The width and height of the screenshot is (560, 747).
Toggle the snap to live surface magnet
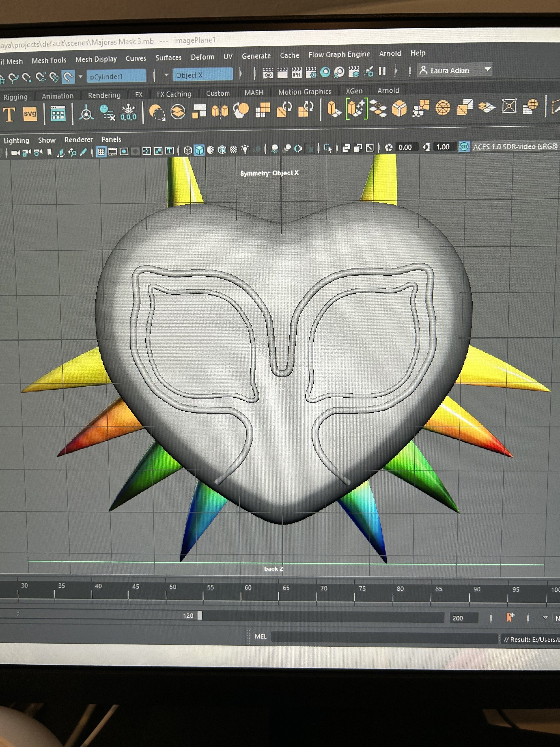[x=69, y=77]
